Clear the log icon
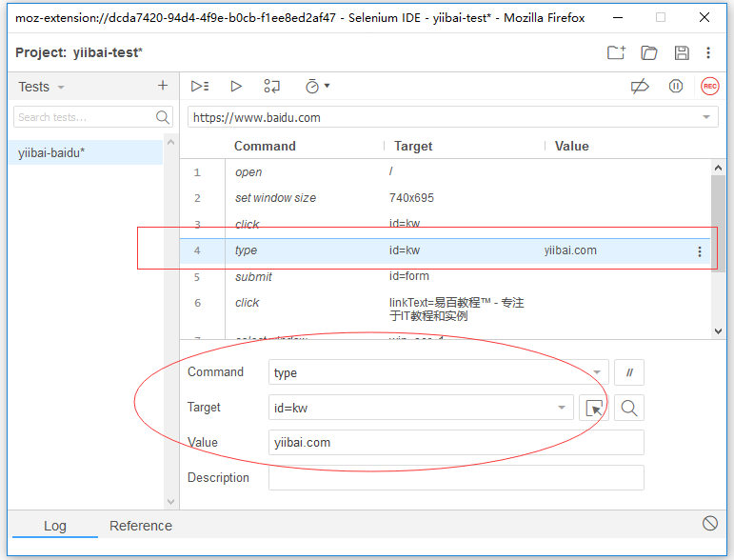 [709, 523]
